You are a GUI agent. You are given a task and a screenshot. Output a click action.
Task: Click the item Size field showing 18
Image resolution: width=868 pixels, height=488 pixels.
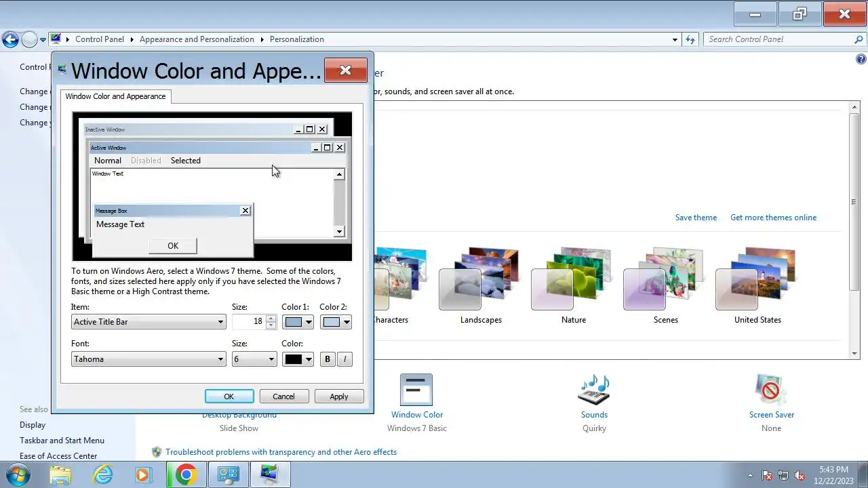click(249, 322)
